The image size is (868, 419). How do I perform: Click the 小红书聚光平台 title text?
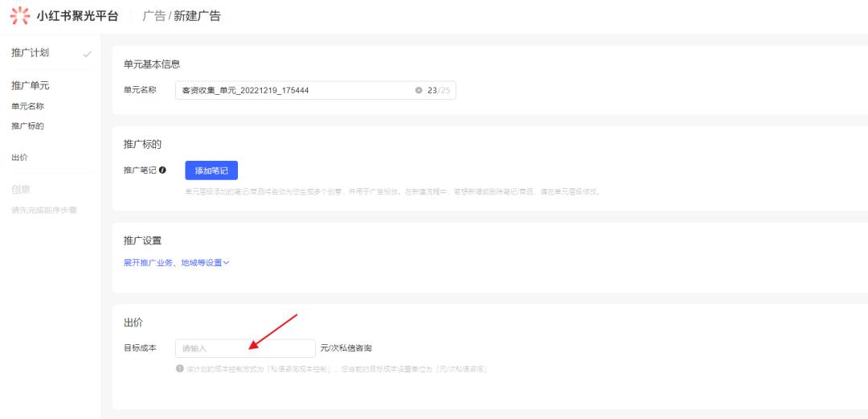coord(77,16)
